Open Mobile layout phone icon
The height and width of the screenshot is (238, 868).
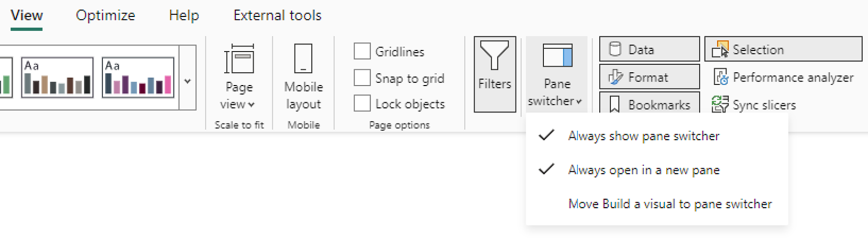303,58
